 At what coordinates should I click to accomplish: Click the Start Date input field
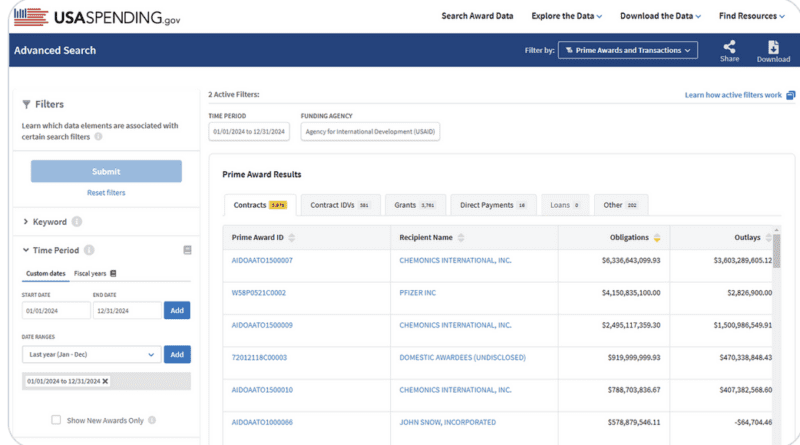point(56,310)
